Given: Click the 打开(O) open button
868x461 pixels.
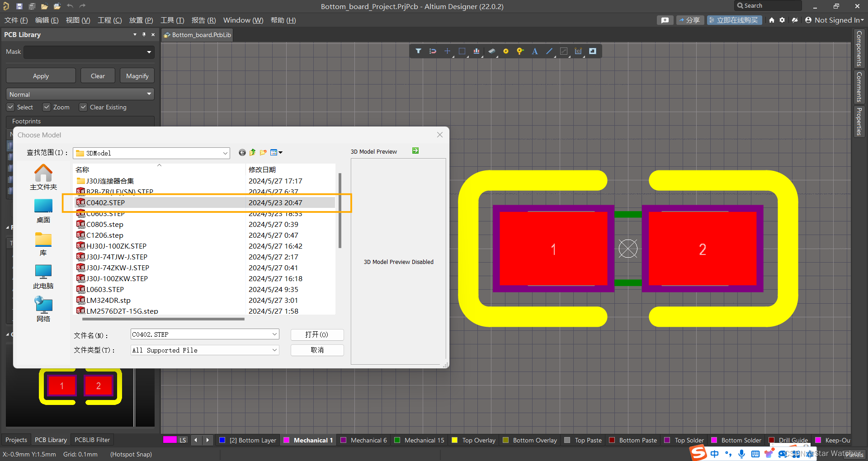Looking at the screenshot, I should coord(317,334).
